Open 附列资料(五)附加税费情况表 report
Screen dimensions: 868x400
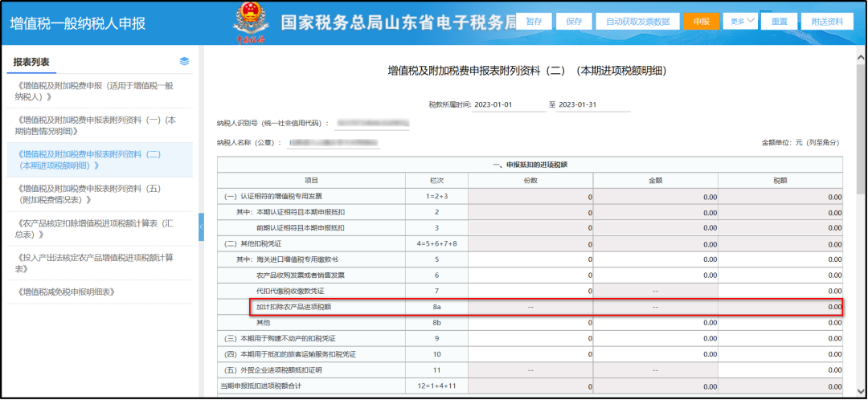pos(100,194)
